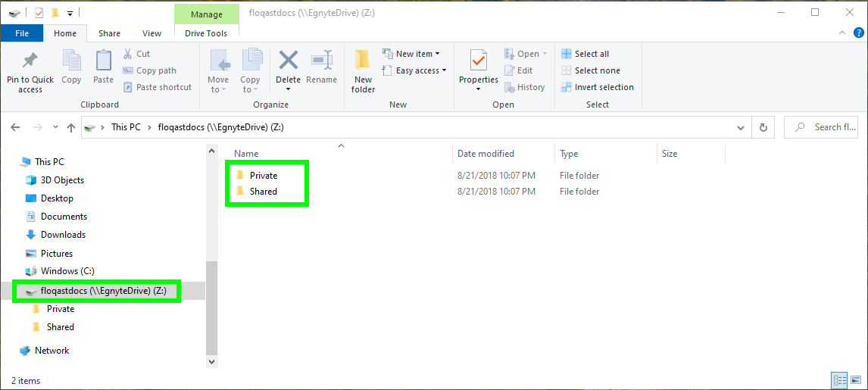Select the Cut scissors command
The width and height of the screenshot is (868, 390).
click(136, 54)
